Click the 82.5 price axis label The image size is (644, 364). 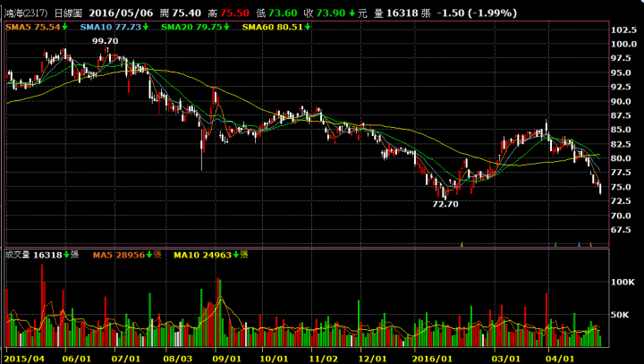tap(622, 144)
